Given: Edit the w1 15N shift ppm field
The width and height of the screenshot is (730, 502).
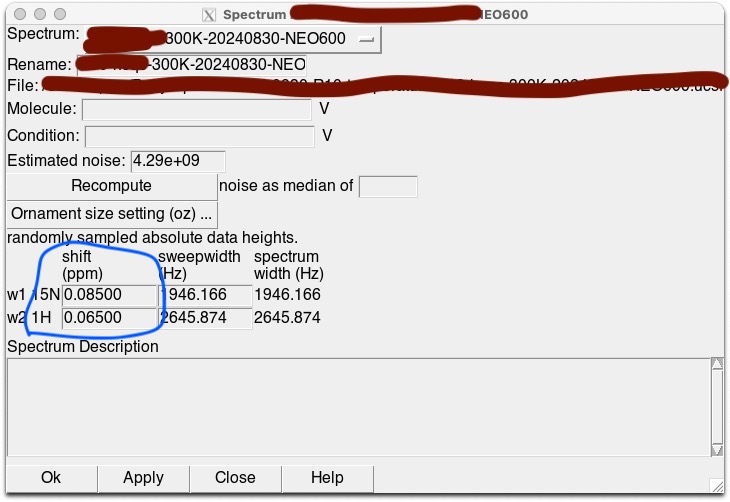Looking at the screenshot, I should tap(109, 295).
